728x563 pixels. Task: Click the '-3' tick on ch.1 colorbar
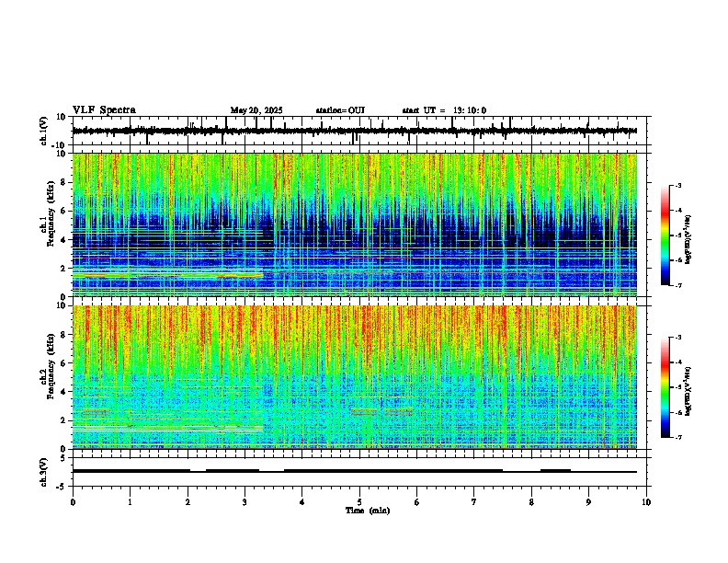[x=677, y=186]
